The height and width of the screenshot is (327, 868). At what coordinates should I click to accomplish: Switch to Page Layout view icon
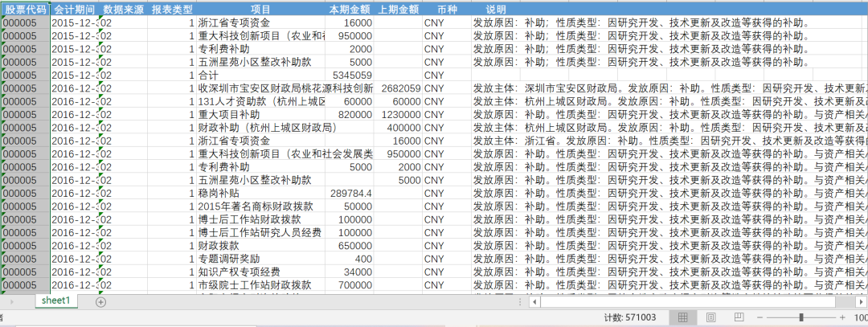[x=710, y=317]
